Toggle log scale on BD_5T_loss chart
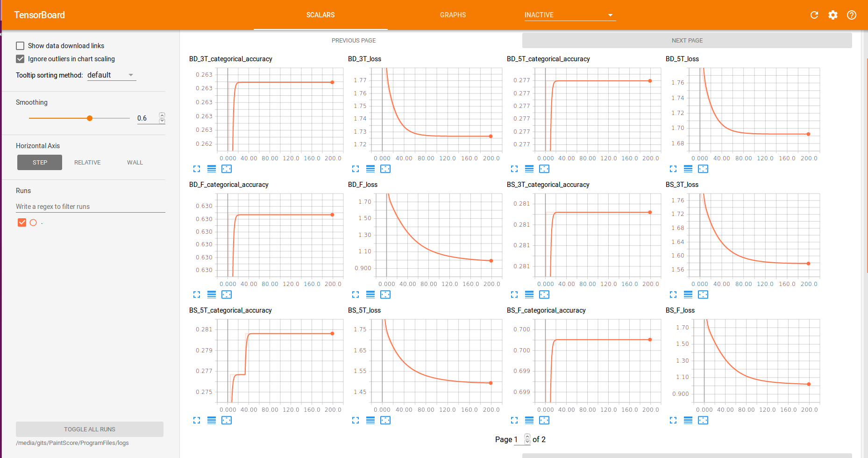This screenshot has height=458, width=868. [688, 169]
